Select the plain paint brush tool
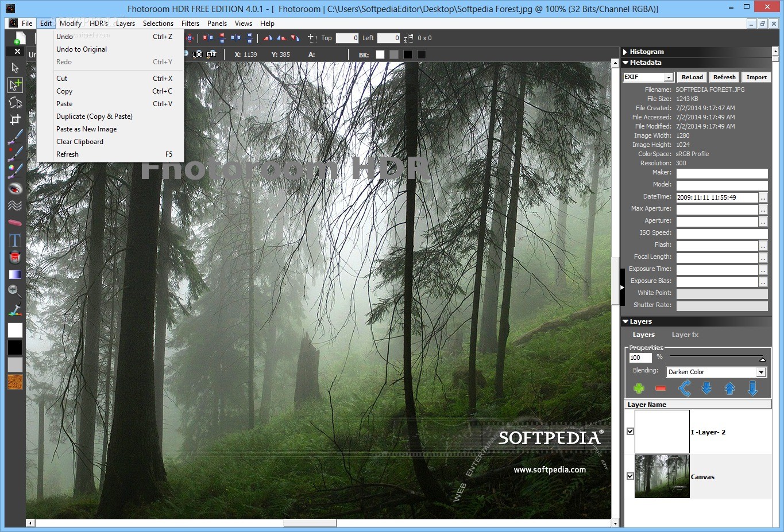784x532 pixels. click(x=15, y=137)
